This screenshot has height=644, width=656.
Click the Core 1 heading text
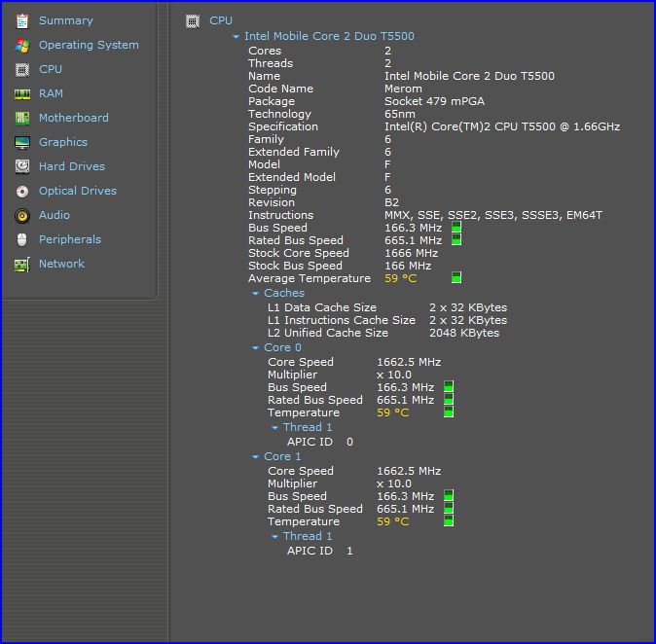coord(282,456)
